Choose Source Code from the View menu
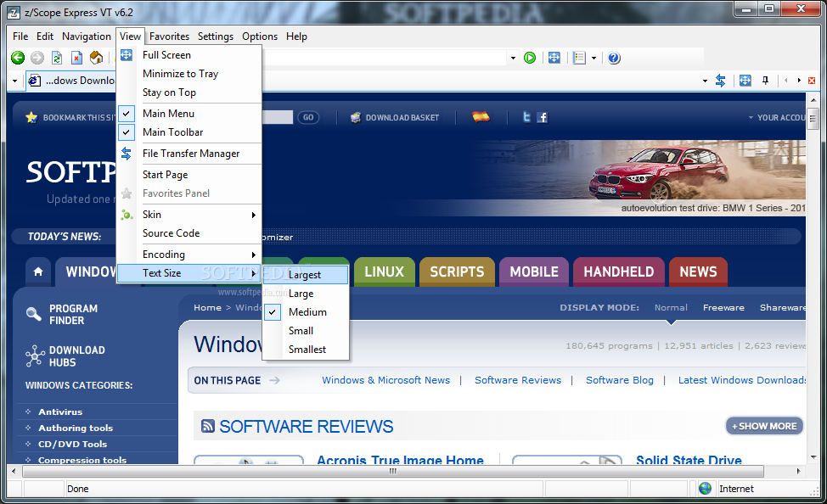Screen dimensions: 827x504 (x=190, y=233)
